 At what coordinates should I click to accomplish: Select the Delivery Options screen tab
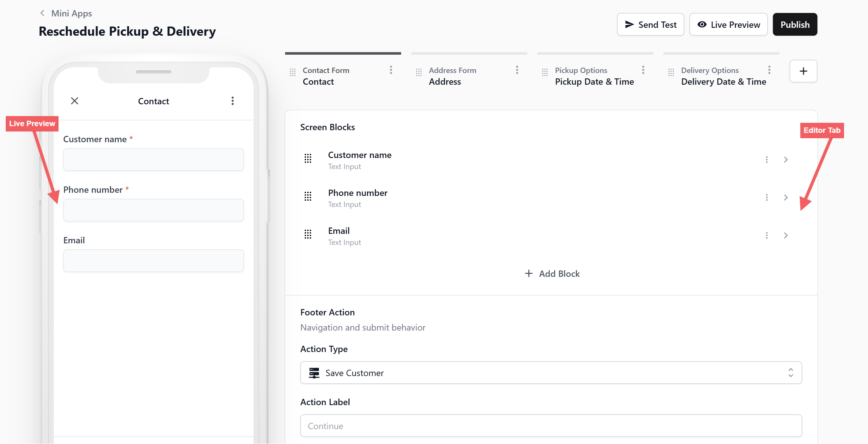tap(723, 76)
